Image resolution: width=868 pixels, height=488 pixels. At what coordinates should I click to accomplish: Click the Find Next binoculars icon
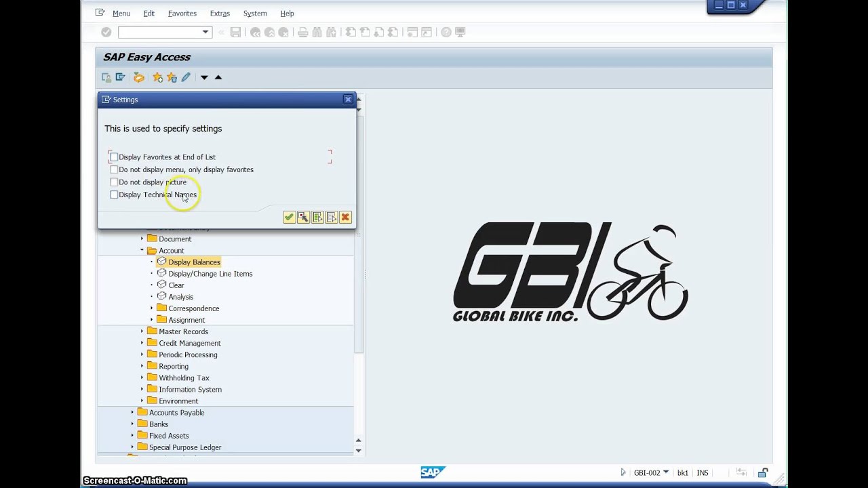[331, 32]
